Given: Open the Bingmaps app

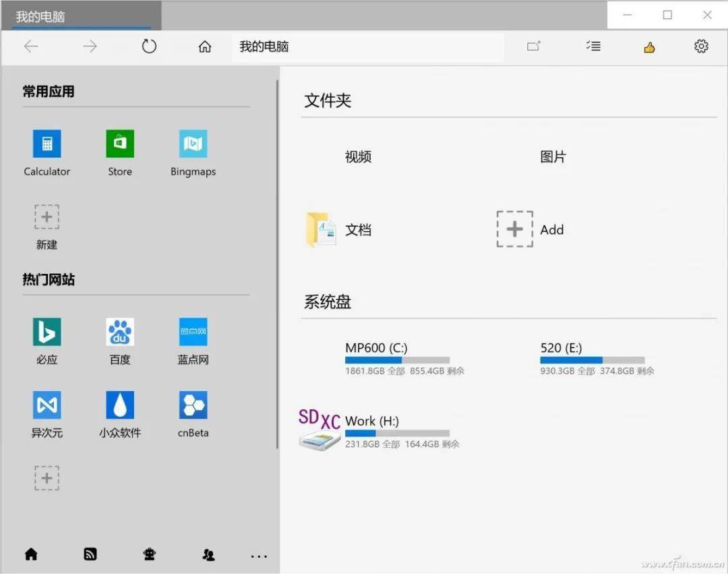Looking at the screenshot, I should 193,153.
